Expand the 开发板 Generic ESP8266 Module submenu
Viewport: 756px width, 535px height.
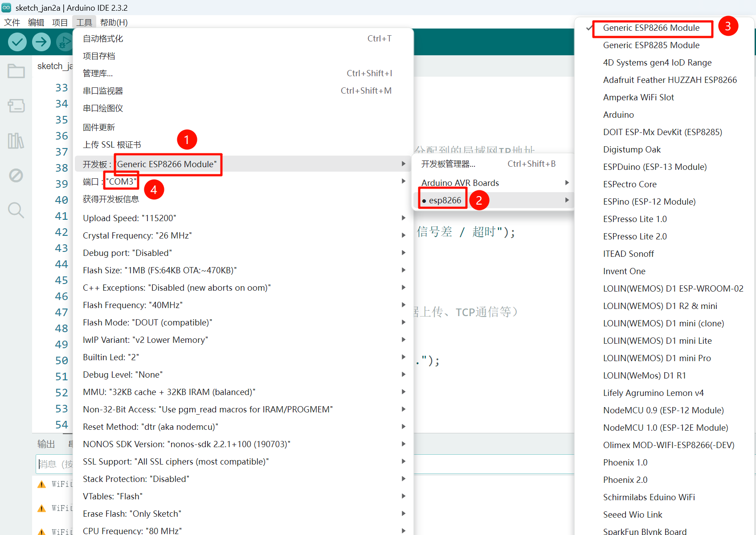coord(243,164)
